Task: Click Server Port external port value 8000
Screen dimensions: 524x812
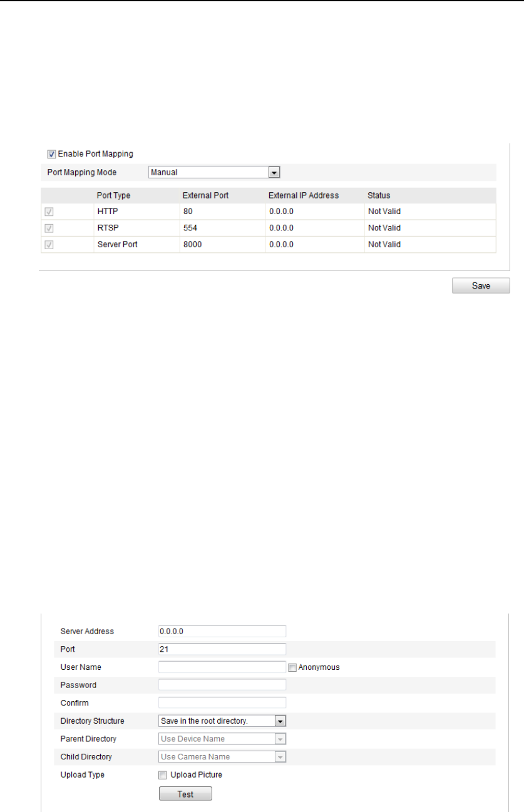Action: (x=192, y=244)
